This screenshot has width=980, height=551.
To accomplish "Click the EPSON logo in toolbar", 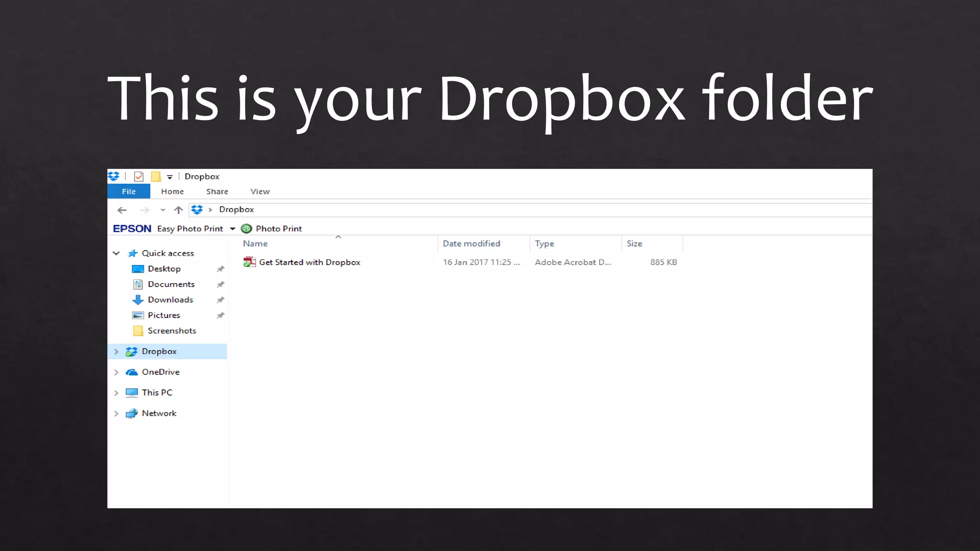I will [132, 229].
